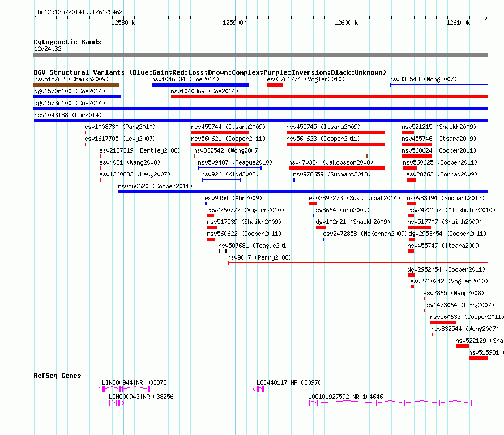Click nsv560625 (Cooper2011) label

[440, 162]
